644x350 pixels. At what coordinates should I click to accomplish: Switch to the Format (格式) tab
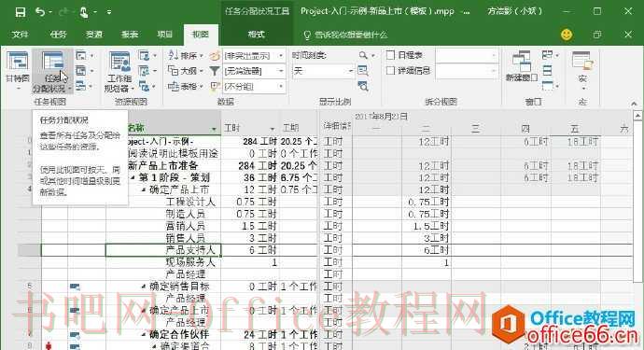click(257, 35)
